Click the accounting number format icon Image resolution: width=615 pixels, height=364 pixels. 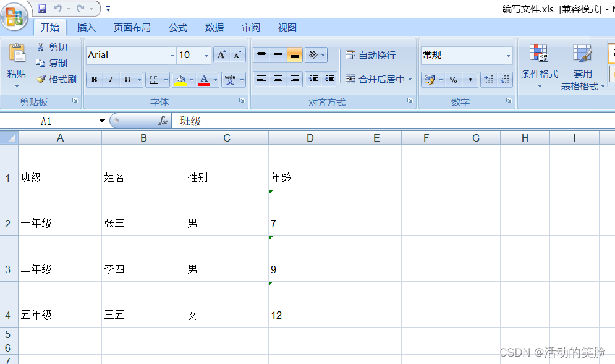[x=430, y=80]
